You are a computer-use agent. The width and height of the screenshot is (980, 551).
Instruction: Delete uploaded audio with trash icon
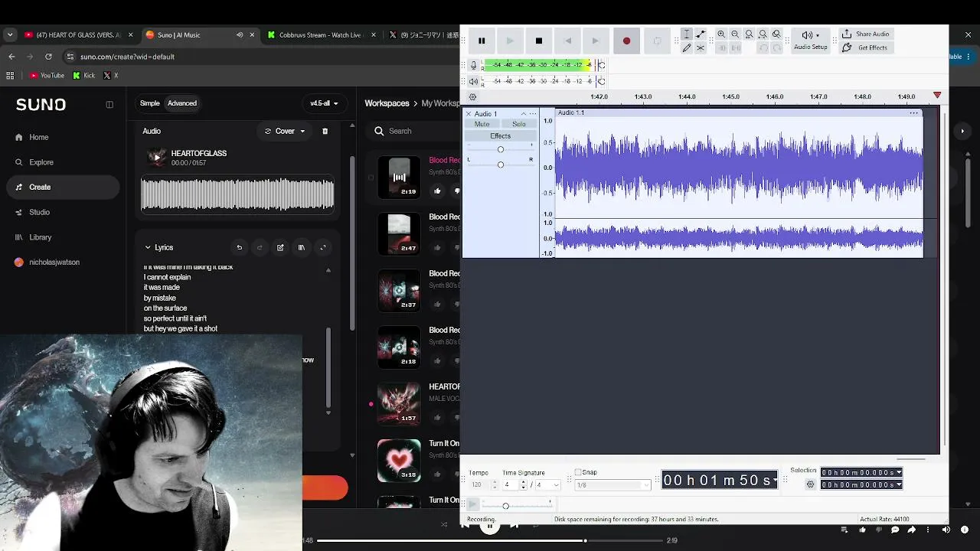(x=325, y=131)
